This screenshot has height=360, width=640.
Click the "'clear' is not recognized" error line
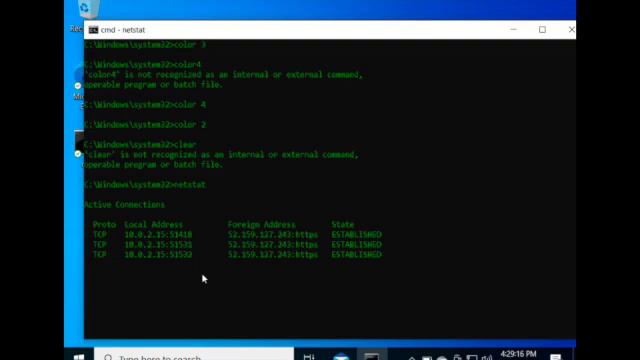click(221, 155)
